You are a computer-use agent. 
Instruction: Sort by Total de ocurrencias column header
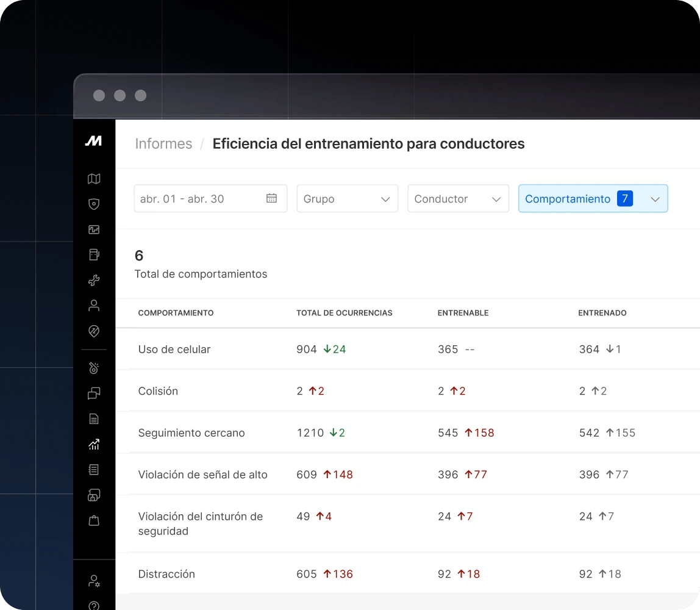344,313
